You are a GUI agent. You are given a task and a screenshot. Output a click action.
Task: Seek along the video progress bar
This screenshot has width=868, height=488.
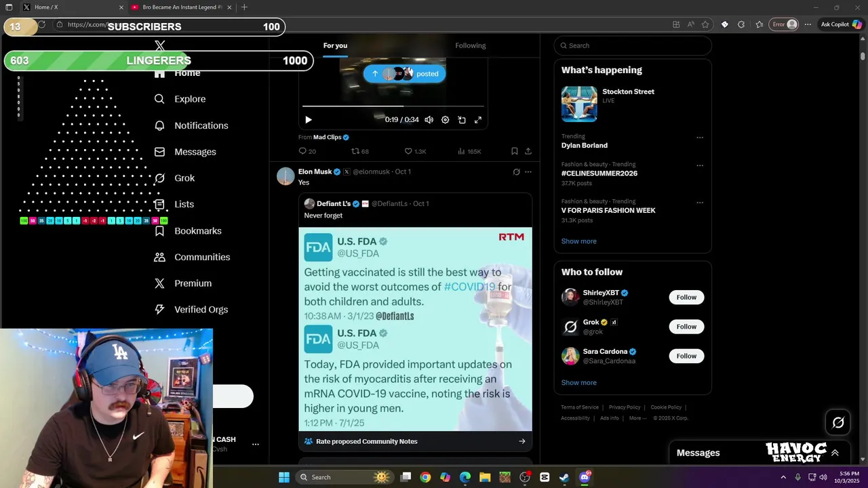pos(393,106)
